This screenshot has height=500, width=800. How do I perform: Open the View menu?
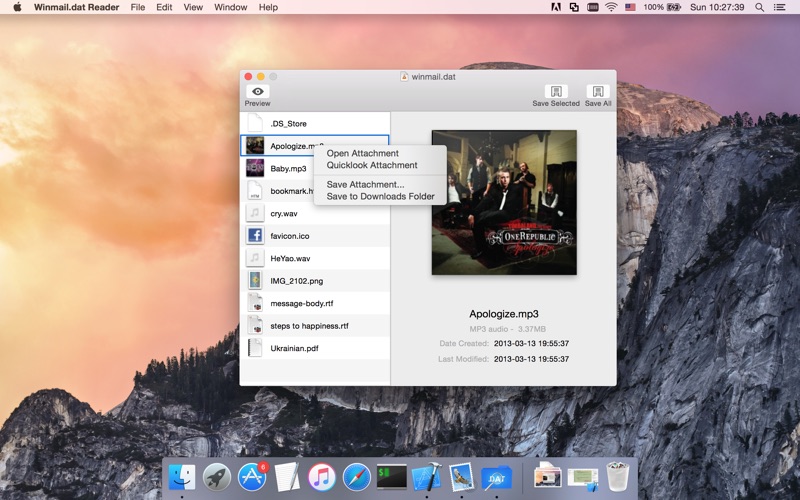point(193,7)
